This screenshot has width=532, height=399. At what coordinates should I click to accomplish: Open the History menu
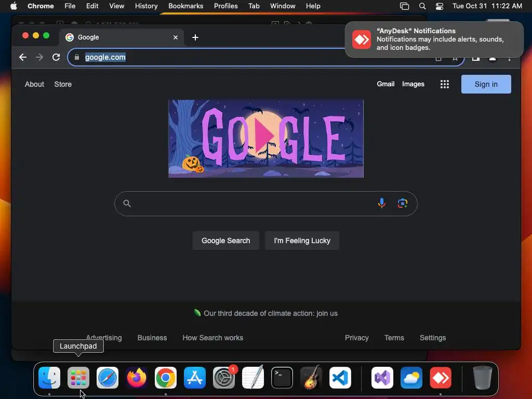tap(146, 6)
